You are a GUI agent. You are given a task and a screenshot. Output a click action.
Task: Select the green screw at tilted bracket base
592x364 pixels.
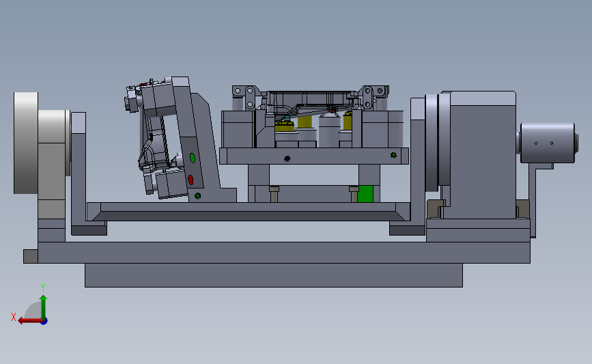pos(197,195)
